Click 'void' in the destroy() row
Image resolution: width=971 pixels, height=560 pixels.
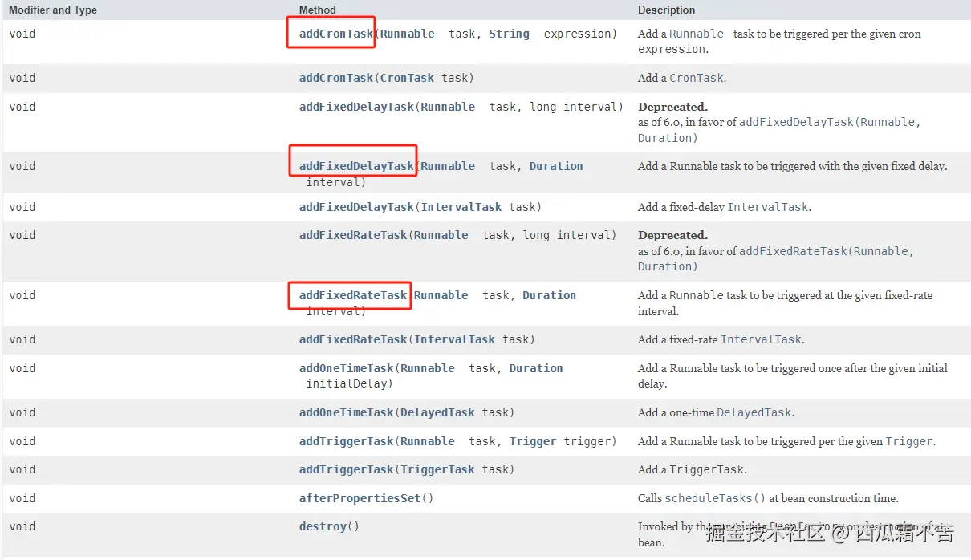[22, 526]
